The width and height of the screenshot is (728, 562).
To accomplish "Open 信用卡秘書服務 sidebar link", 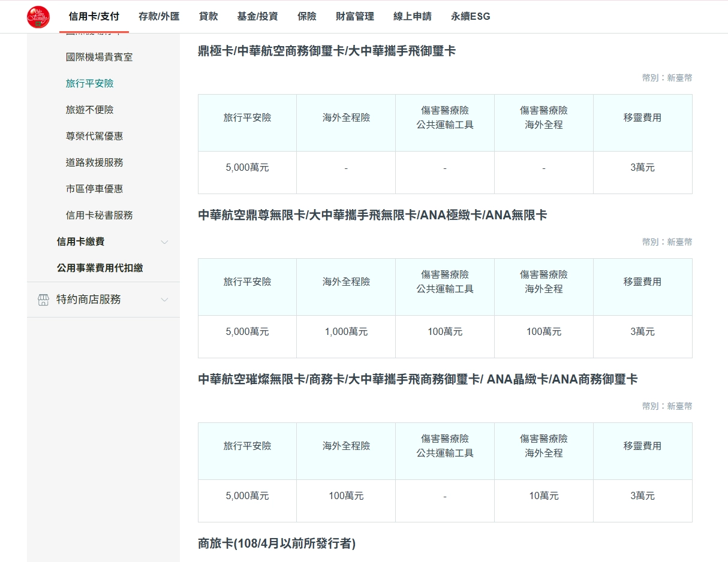I will [x=99, y=215].
